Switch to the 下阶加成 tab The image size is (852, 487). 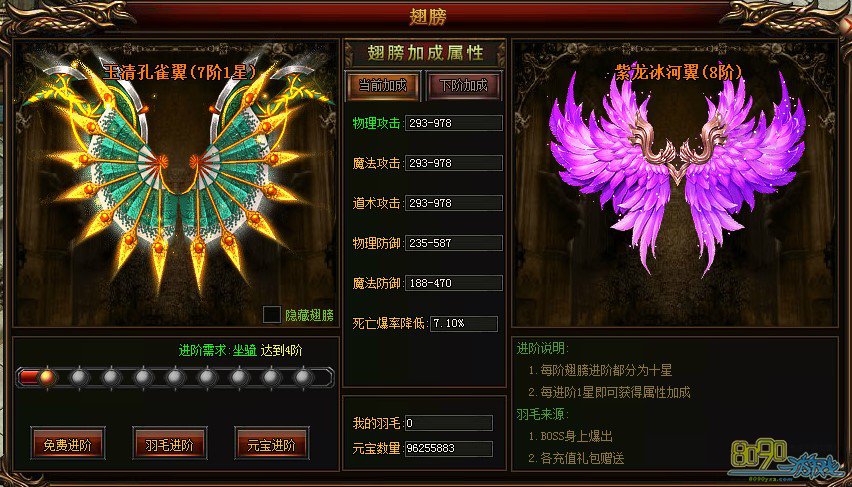(463, 86)
